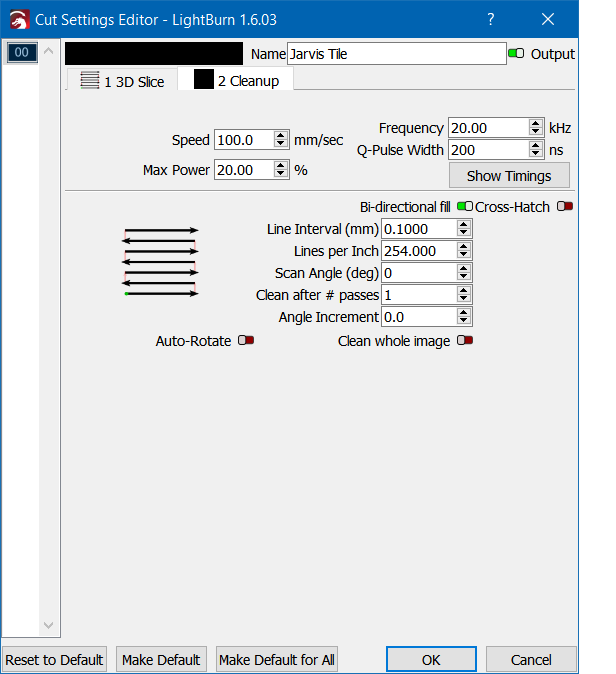Image resolution: width=616 pixels, height=674 pixels.
Task: Decrease Lines per Inch with down arrow
Action: point(463,255)
